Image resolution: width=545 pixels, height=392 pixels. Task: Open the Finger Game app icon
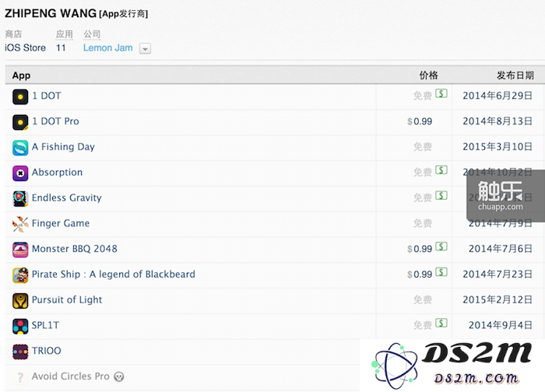tap(20, 224)
